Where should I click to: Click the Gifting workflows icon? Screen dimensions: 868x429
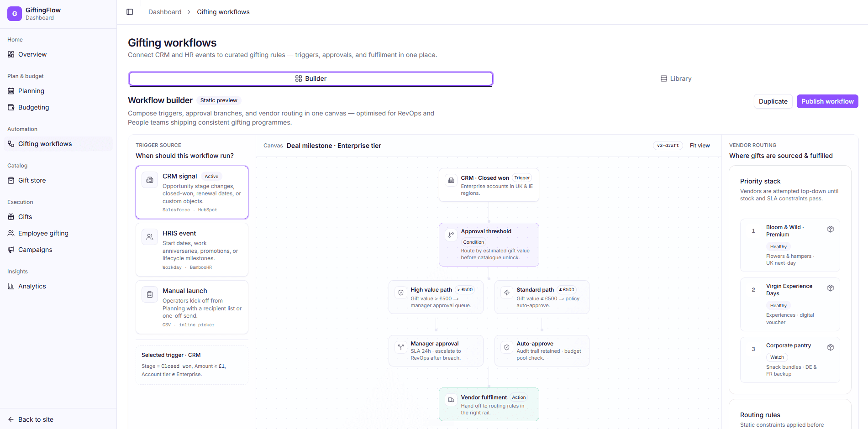11,144
